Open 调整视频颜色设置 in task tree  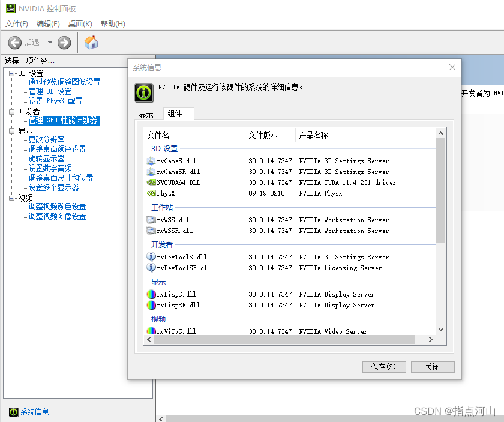(x=57, y=206)
